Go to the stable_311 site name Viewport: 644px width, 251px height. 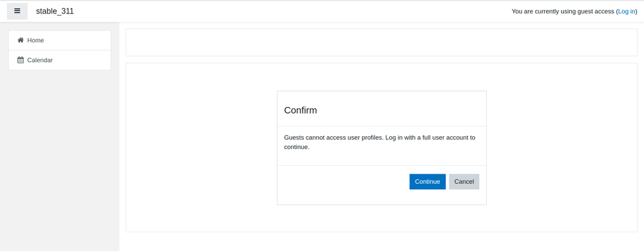(x=55, y=11)
